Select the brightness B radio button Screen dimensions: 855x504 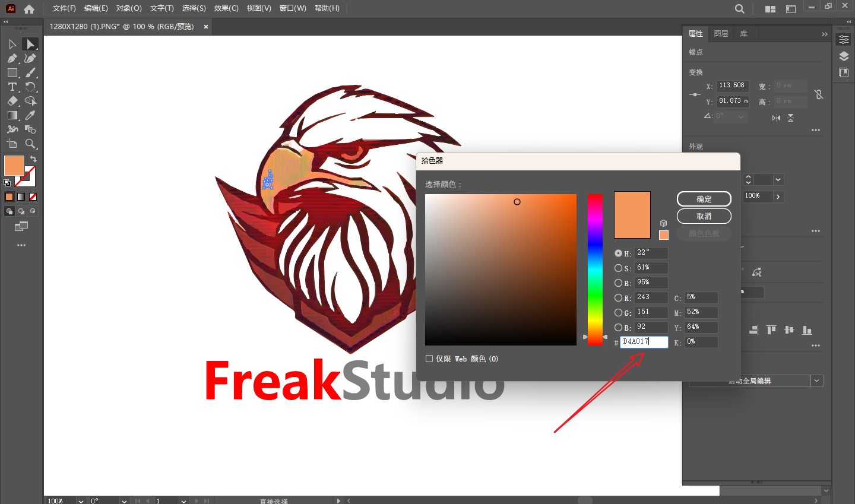tap(619, 283)
